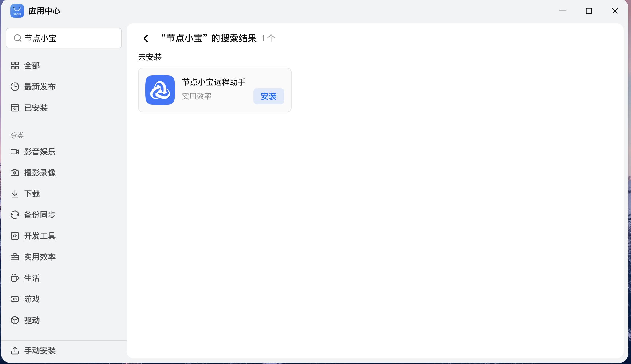Screen dimensions: 631x364
Task: Install 节点小宝远程助手 with 安装 button
Action: (x=268, y=96)
